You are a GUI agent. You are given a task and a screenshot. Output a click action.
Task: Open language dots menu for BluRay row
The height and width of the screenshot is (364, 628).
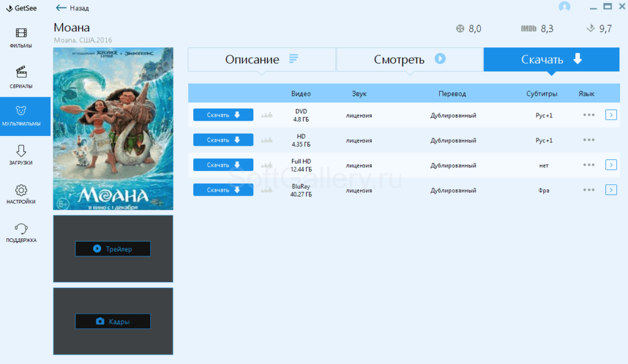pyautogui.click(x=589, y=190)
